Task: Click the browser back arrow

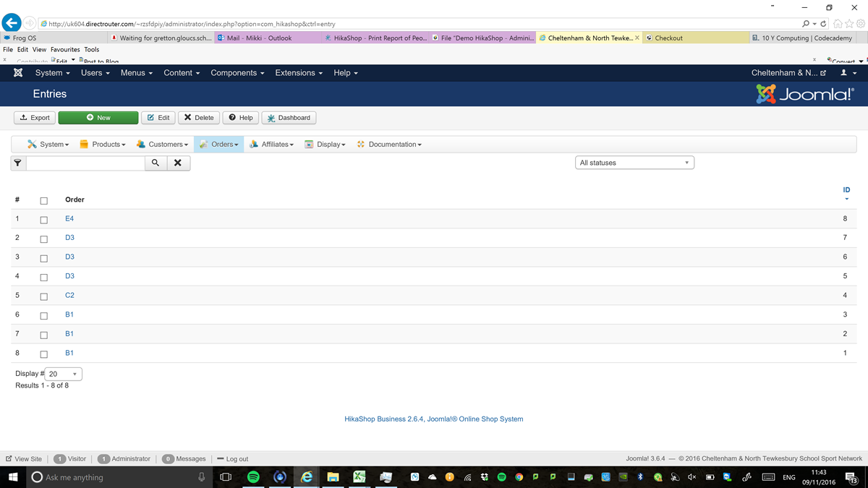Action: pyautogui.click(x=11, y=23)
